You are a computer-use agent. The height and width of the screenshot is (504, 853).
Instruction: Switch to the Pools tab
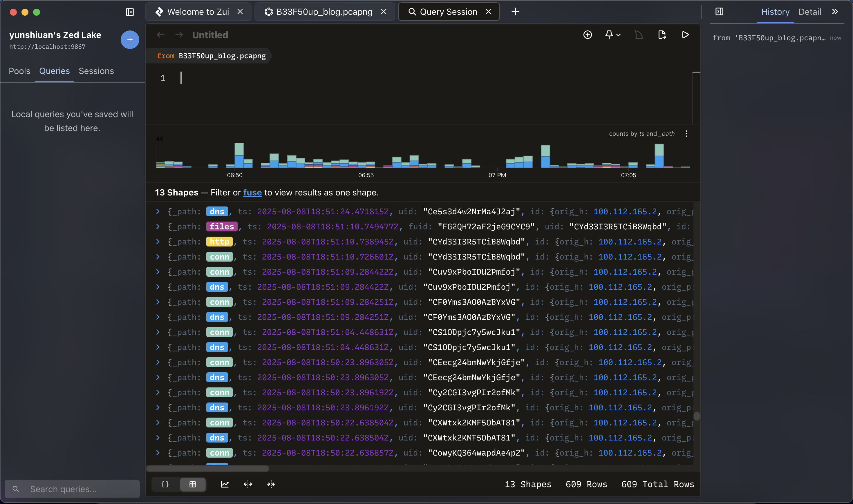pyautogui.click(x=19, y=71)
